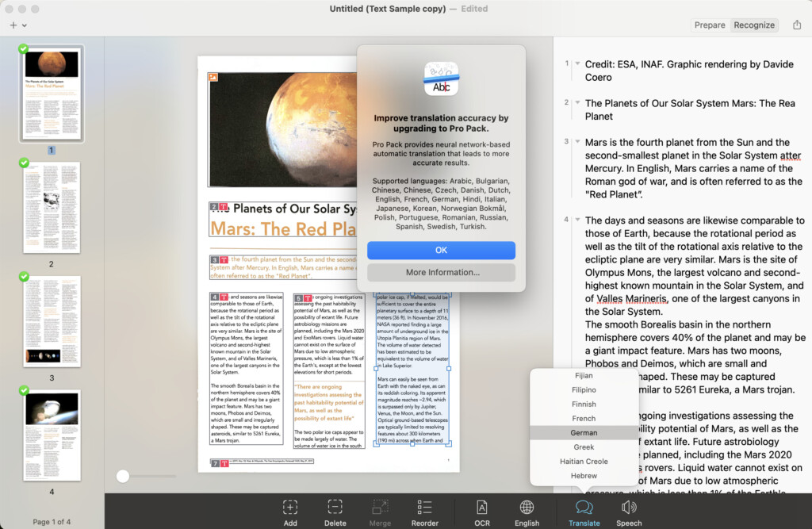Collapse text block 4 disclosure triangle
Screen dimensions: 812x529
click(577, 219)
